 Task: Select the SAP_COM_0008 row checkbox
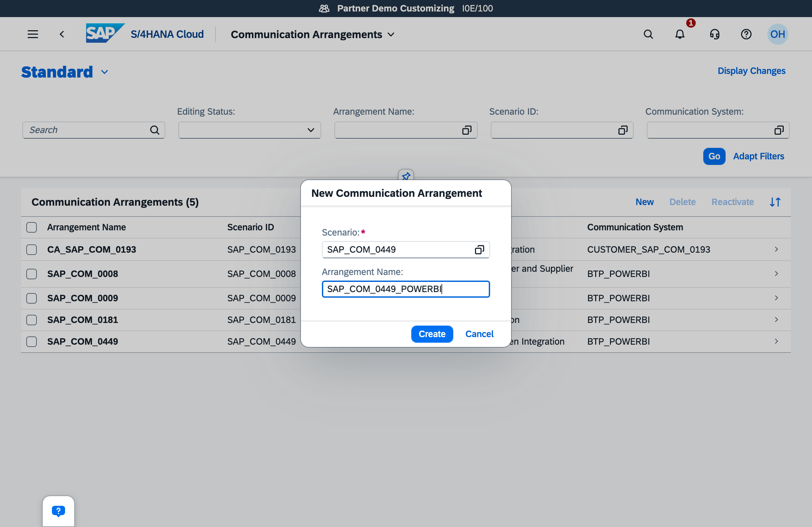coord(32,274)
